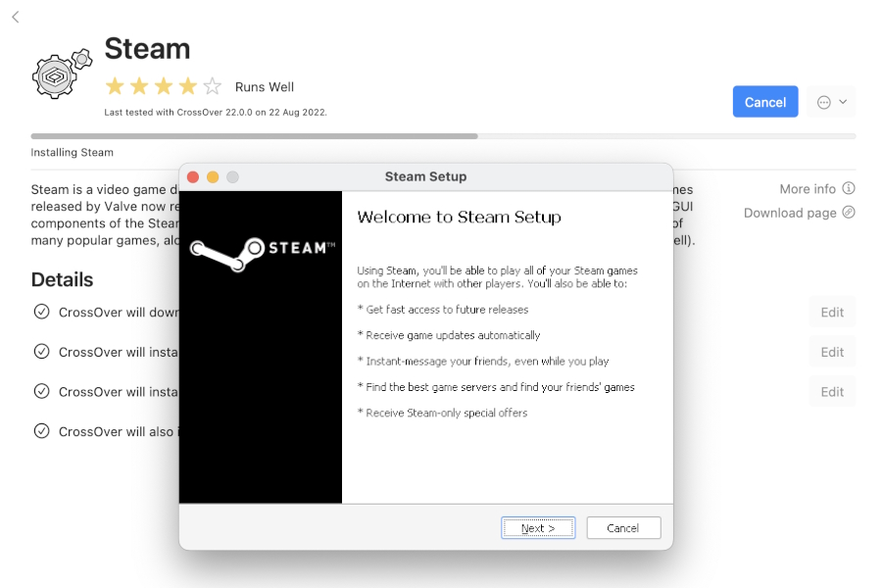This screenshot has height=588, width=882.
Task: Click the installation progress bar
Action: [443, 136]
